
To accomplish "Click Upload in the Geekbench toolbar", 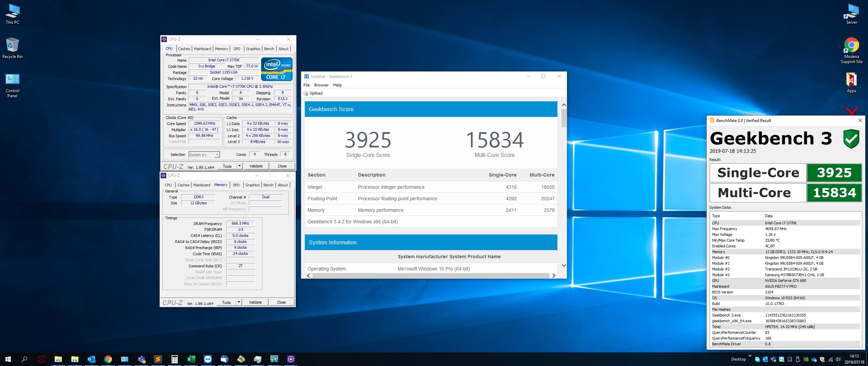I will [x=313, y=93].
